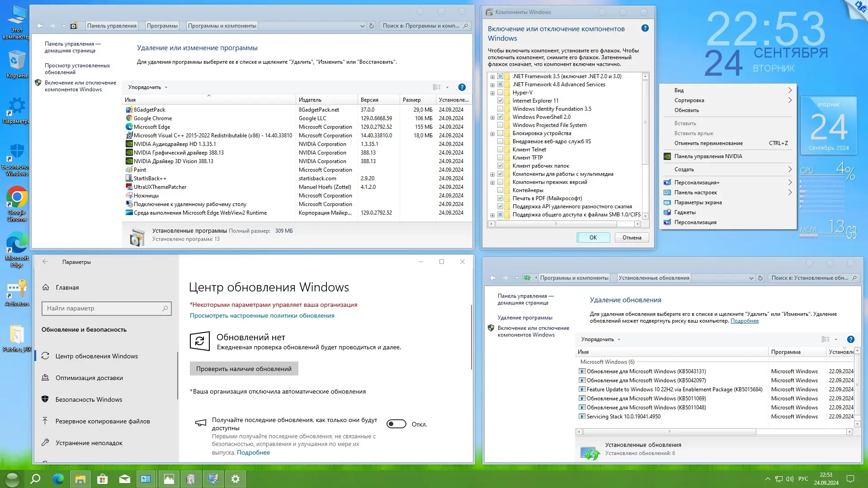Open the Создать submenu in the context menu
The width and height of the screenshot is (868, 488).
coord(685,169)
